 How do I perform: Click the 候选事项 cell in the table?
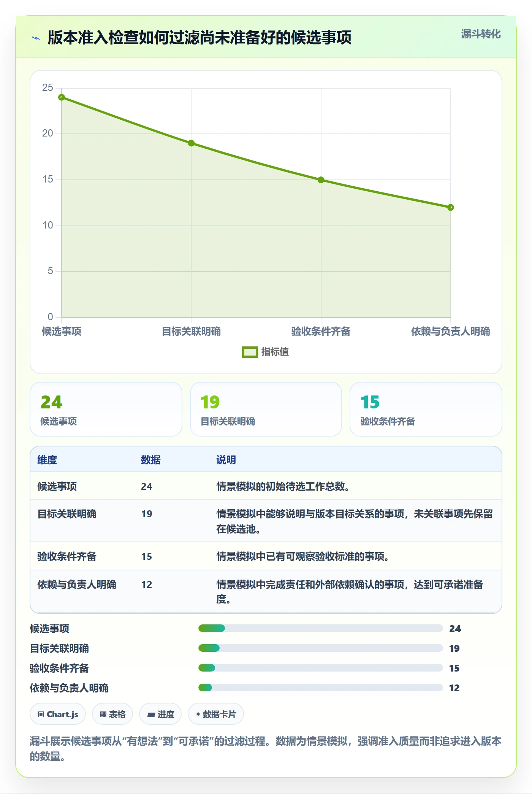[x=57, y=486]
